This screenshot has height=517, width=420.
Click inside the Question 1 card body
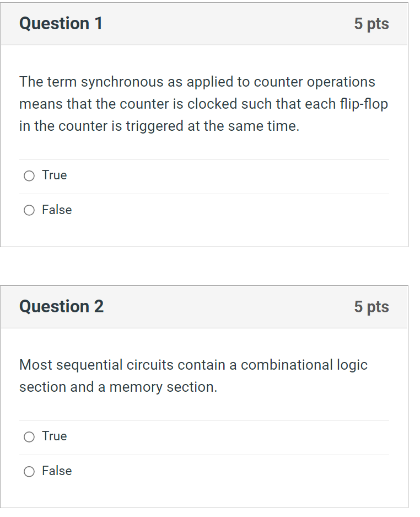(204, 143)
